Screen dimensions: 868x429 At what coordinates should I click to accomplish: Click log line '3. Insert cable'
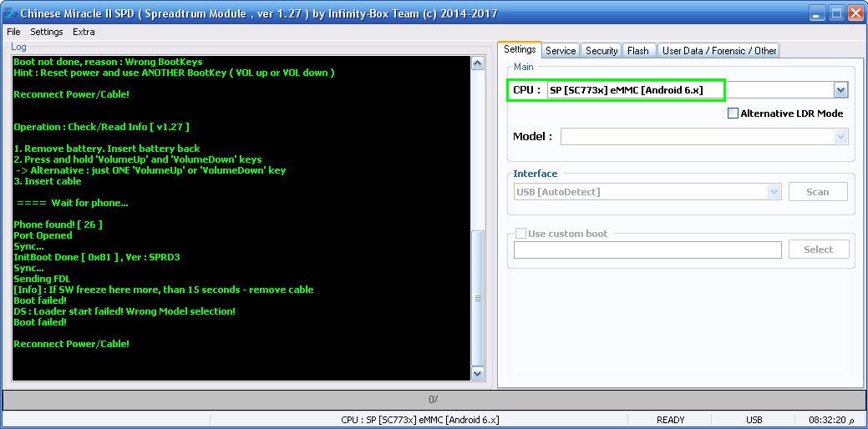tap(47, 181)
